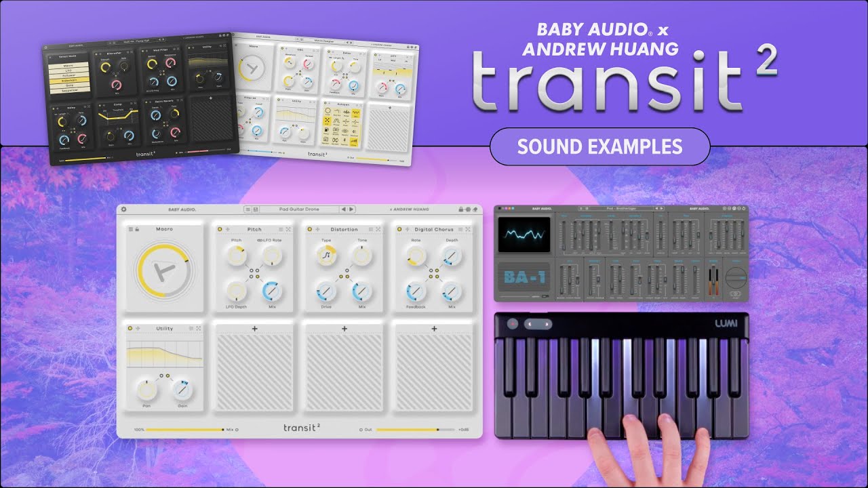Toggle the Pitch module power button
Screen dimensions: 868x488
tap(220, 229)
